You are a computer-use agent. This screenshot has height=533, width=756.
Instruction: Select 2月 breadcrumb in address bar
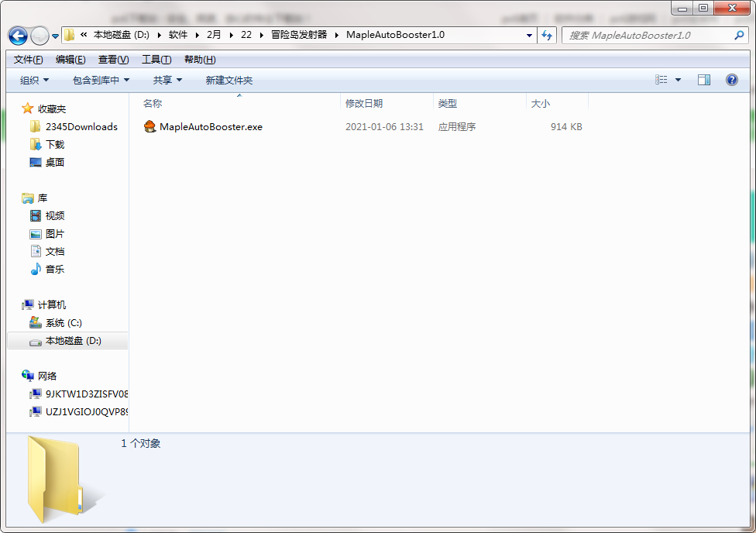coord(214,35)
